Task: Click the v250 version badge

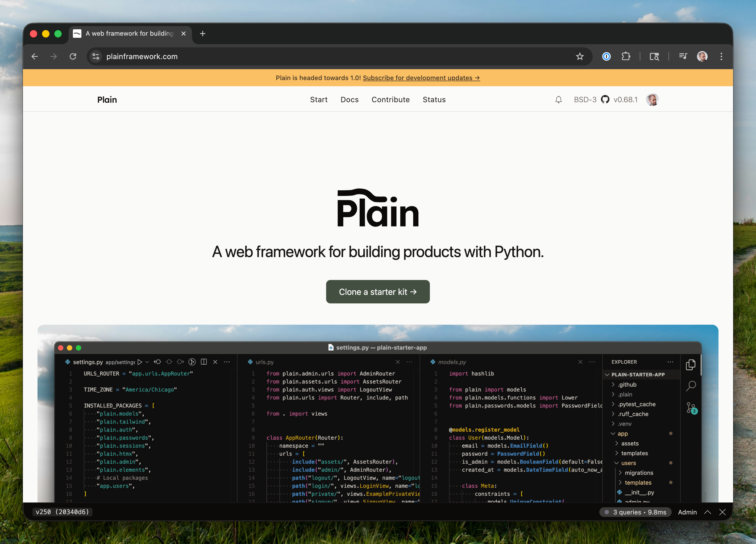Action: (63, 512)
